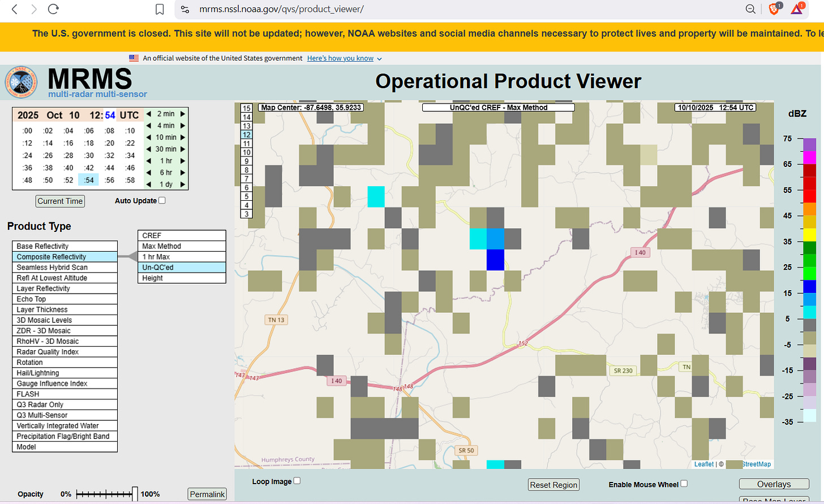The height and width of the screenshot is (504, 824).
Task: Click the browser back arrow
Action: tap(15, 9)
